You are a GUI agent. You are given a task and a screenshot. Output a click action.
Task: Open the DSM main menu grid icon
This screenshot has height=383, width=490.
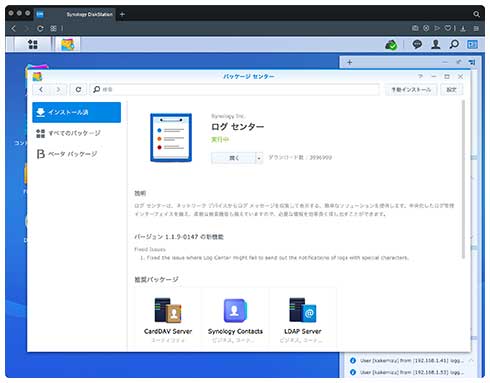pyautogui.click(x=33, y=44)
